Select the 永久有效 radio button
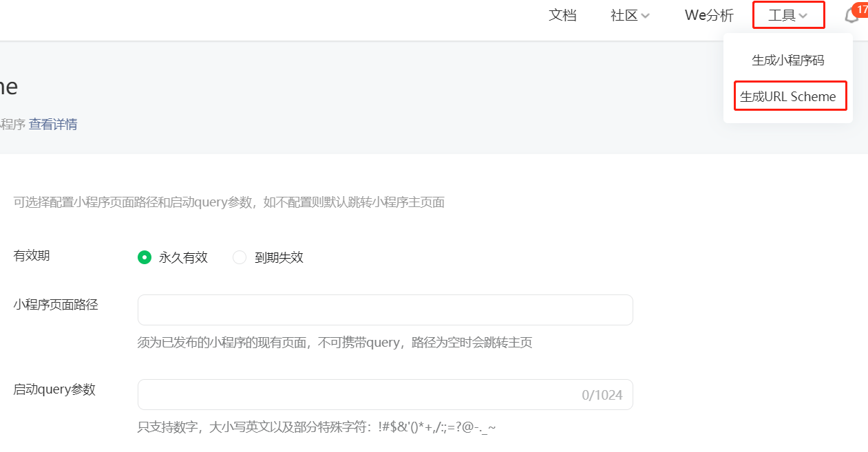 point(144,257)
